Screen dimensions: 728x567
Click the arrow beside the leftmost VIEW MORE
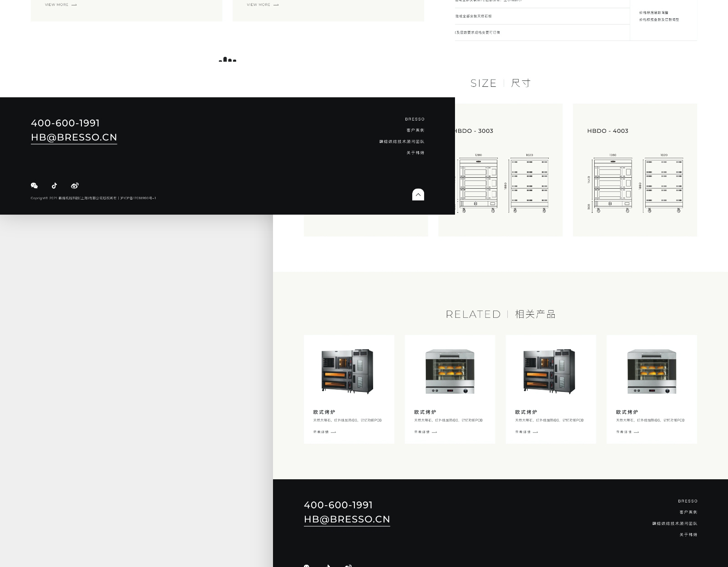74,5
